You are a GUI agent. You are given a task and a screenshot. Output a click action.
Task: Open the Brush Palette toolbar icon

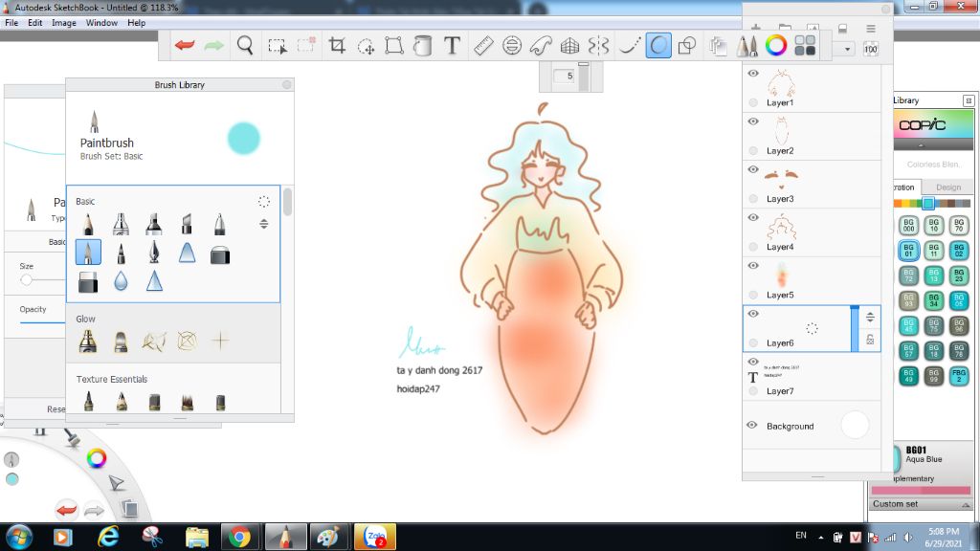(x=746, y=46)
